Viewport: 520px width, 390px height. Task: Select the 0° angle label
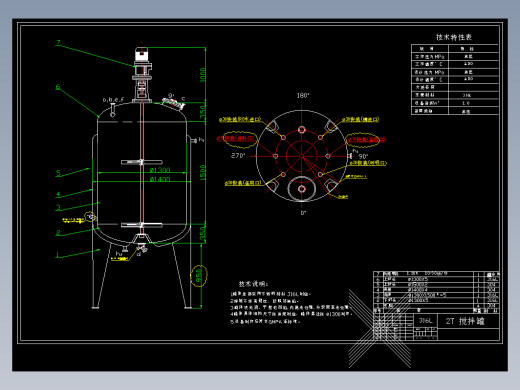pyautogui.click(x=303, y=213)
